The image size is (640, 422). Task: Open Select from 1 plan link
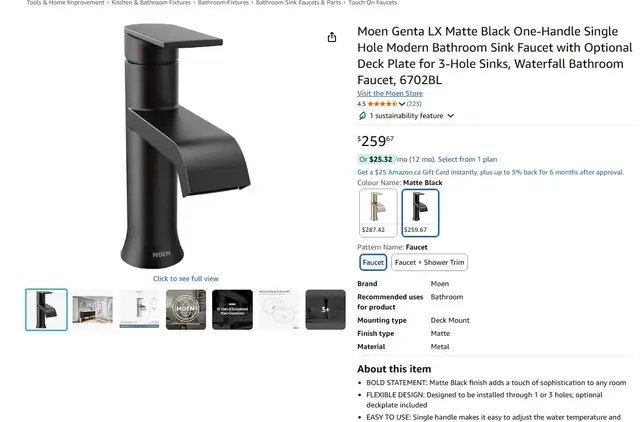(467, 159)
